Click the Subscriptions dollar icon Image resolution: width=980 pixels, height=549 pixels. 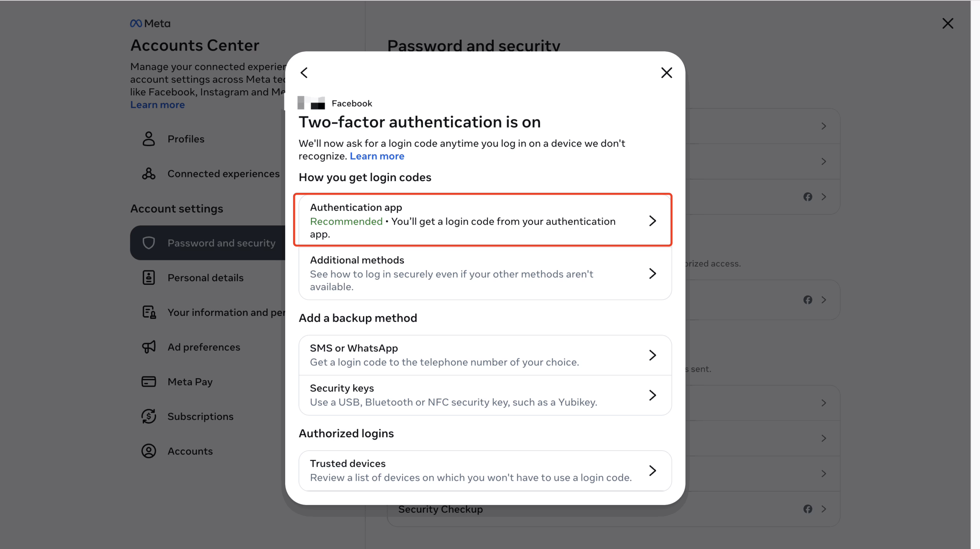(x=149, y=416)
